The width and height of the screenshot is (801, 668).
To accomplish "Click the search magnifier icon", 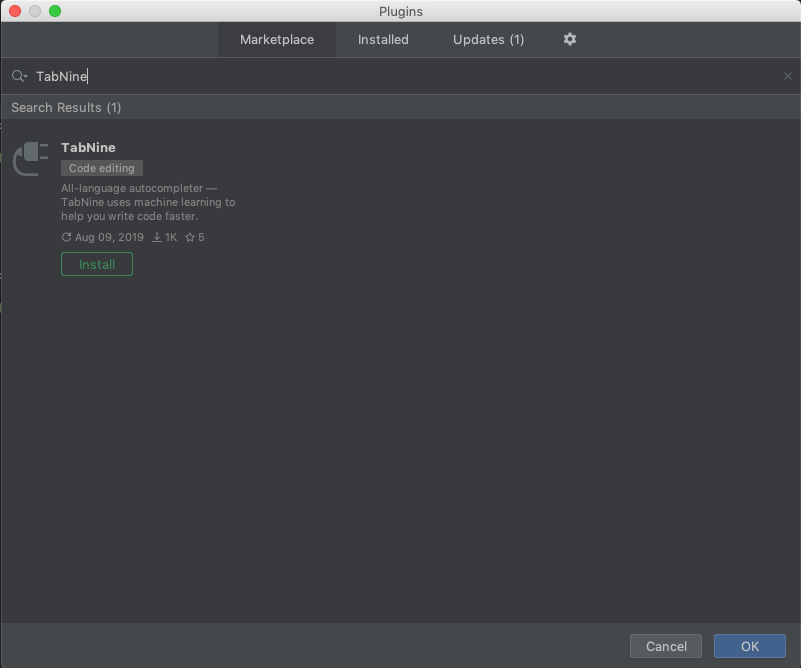I will 15,75.
